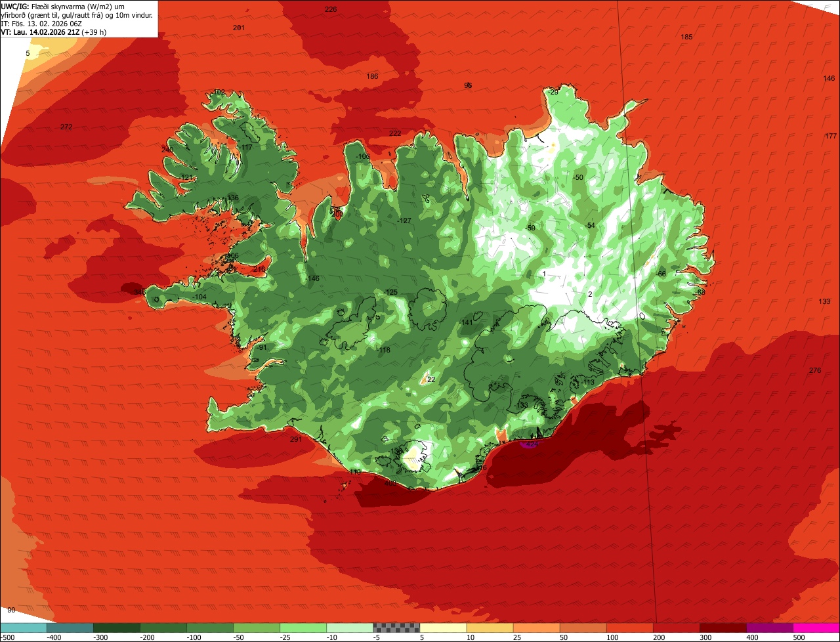Viewport: 840px width, 642px height.
Task: Pick the magenta swatch above 500
Action: pos(816,628)
